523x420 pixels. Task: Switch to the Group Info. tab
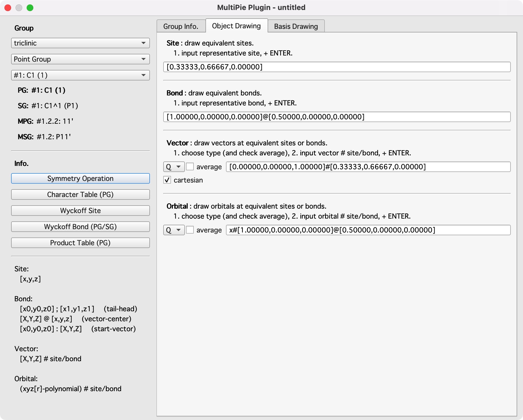click(x=181, y=26)
